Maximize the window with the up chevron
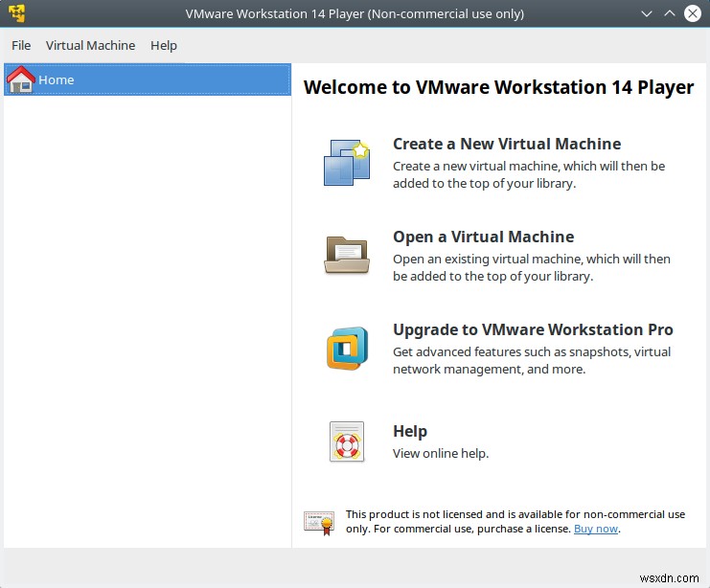 pos(670,13)
